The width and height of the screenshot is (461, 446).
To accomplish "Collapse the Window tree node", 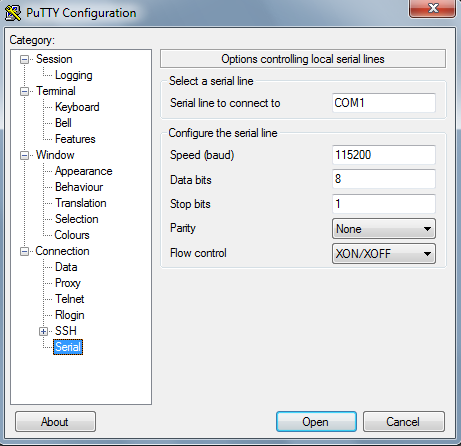I will pos(24,156).
